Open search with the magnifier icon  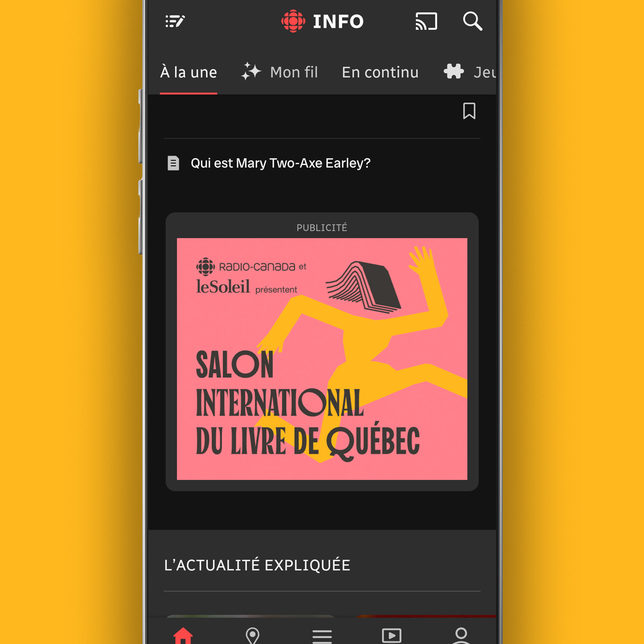click(x=472, y=21)
